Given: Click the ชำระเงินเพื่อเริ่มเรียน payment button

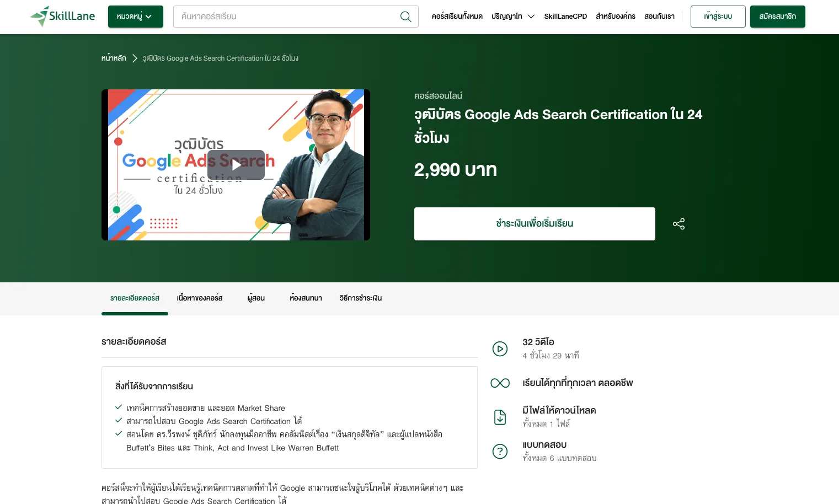Looking at the screenshot, I should point(535,224).
